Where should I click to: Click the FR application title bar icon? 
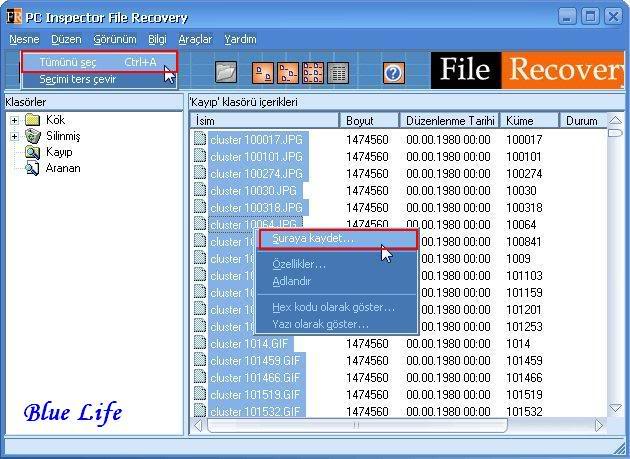click(14, 17)
